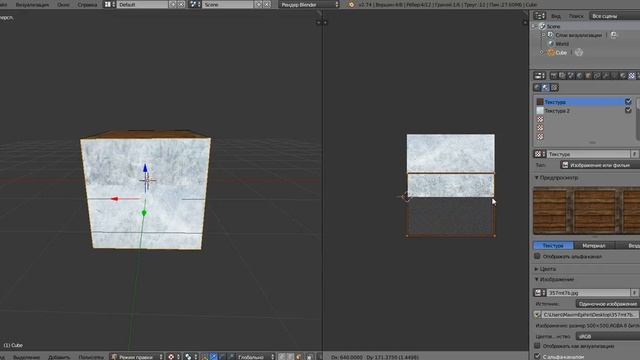The image size is (640, 360).
Task: Expand the Cube item in outliner
Action: (542, 53)
